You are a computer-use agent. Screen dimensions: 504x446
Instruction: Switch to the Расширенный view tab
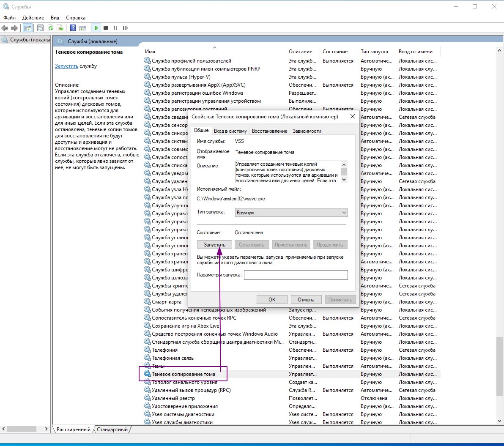click(x=73, y=429)
